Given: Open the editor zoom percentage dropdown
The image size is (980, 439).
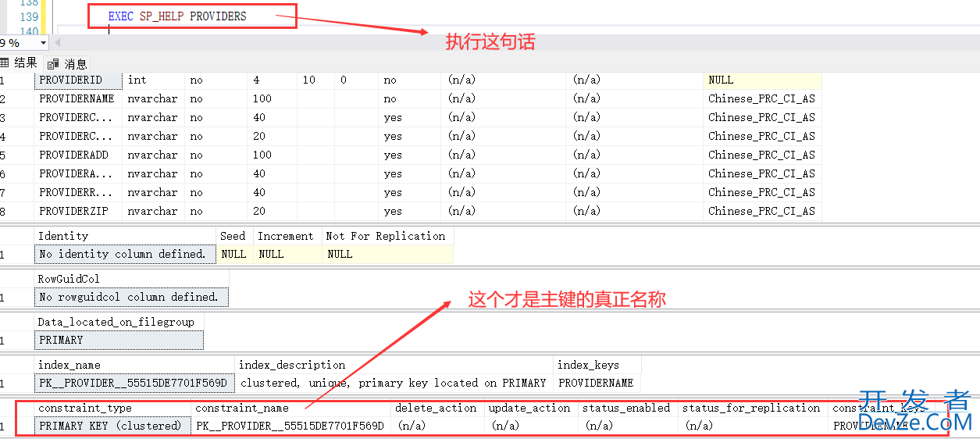Looking at the screenshot, I should 43,44.
